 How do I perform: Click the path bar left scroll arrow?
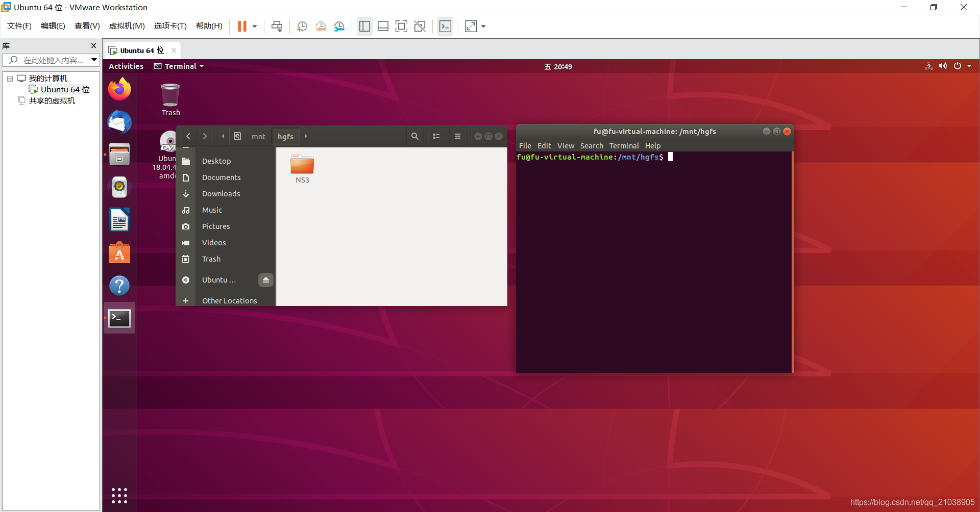(223, 136)
